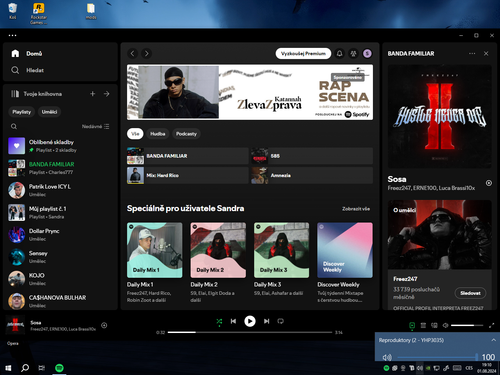Open BANDA FAMILIAR playlist in library
Viewport: 500px width, 375px height.
pos(60,168)
